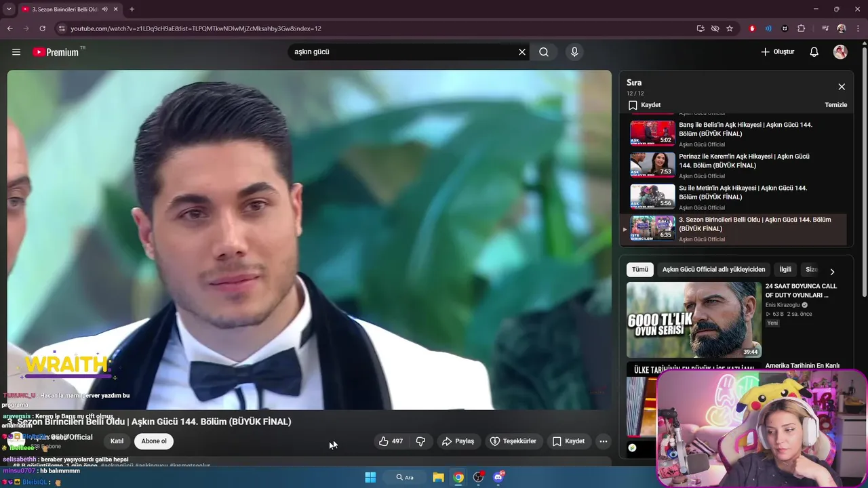Close the Sıra queue panel
Image resolution: width=868 pixels, height=488 pixels.
(x=842, y=87)
